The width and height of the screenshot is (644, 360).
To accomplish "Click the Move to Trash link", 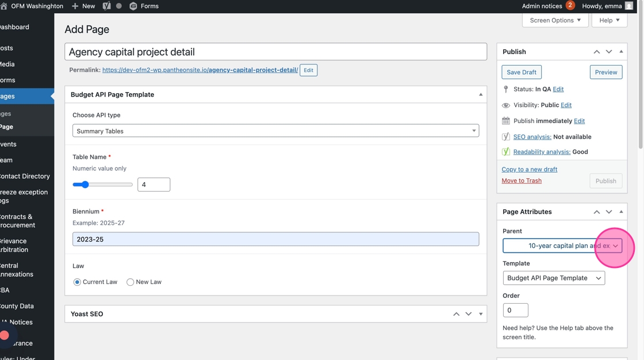I will [x=522, y=181].
